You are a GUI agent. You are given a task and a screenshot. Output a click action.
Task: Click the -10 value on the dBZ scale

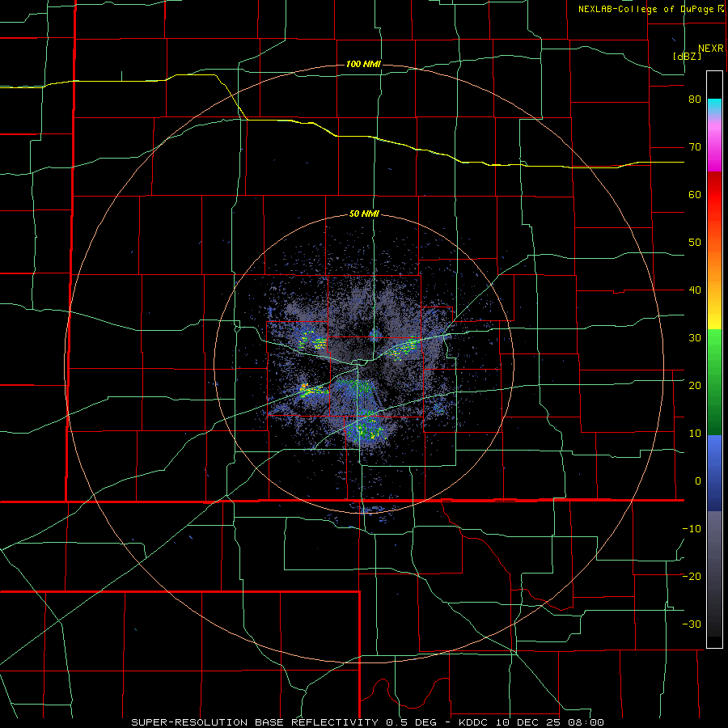(x=692, y=529)
